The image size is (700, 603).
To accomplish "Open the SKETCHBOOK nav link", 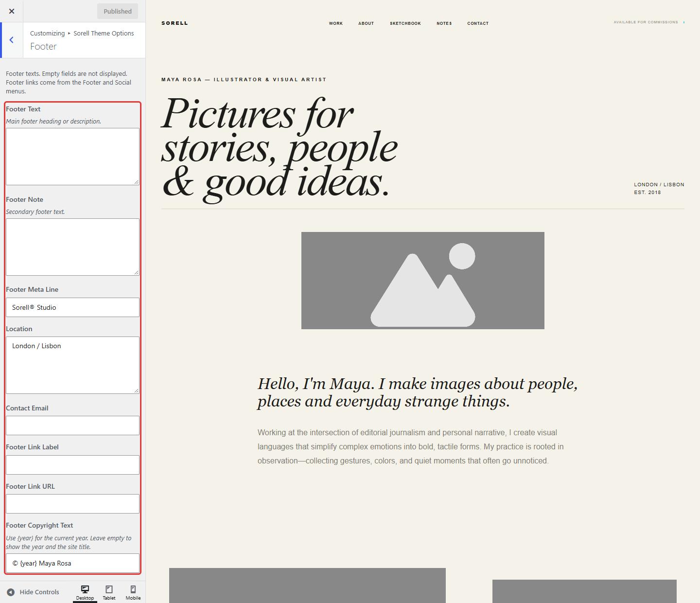I will pyautogui.click(x=405, y=23).
